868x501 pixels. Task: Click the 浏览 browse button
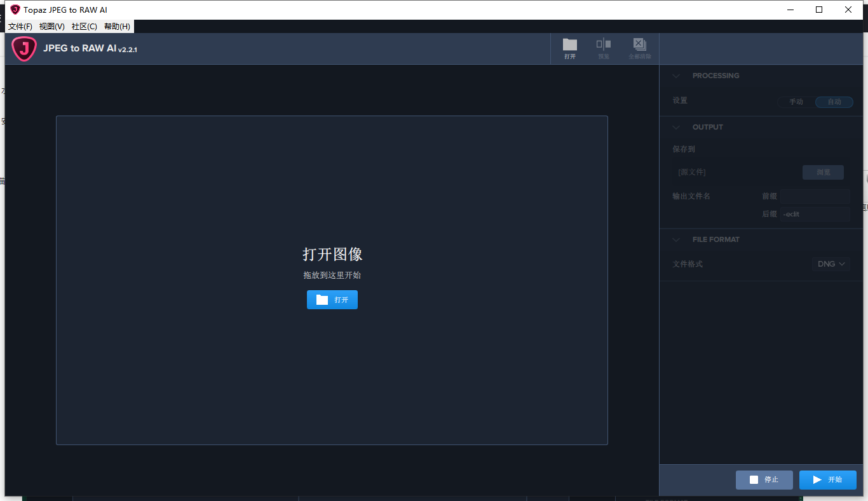[823, 172]
